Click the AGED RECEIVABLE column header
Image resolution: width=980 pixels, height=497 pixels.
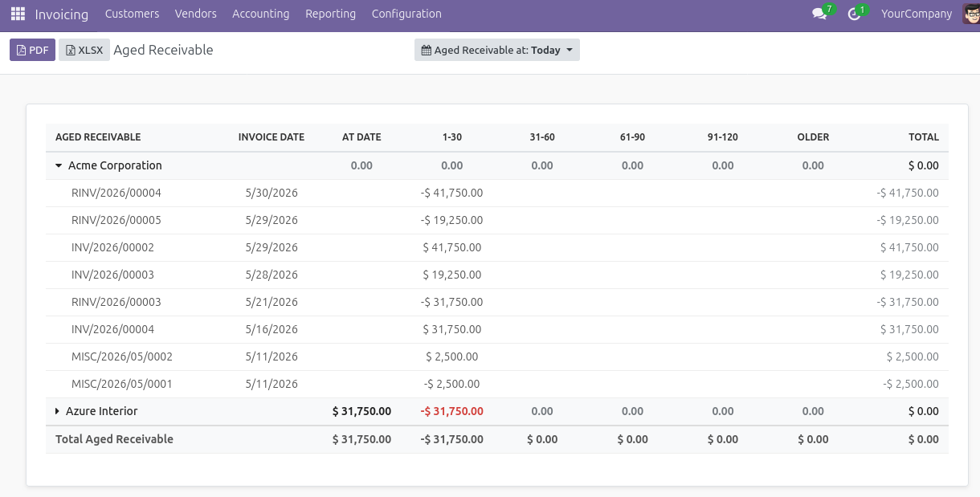(x=98, y=137)
